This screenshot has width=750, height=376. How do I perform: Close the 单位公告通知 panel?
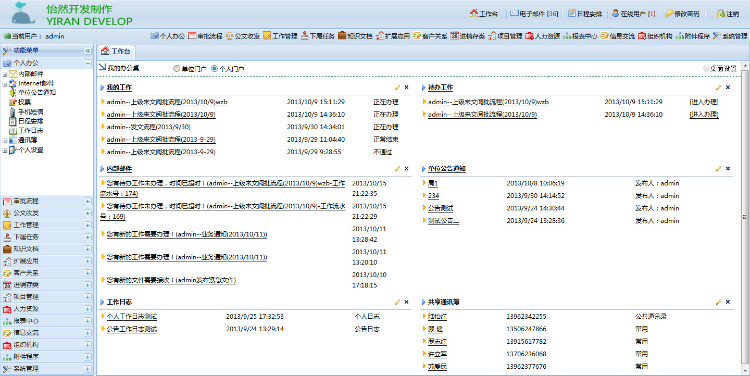tap(728, 169)
